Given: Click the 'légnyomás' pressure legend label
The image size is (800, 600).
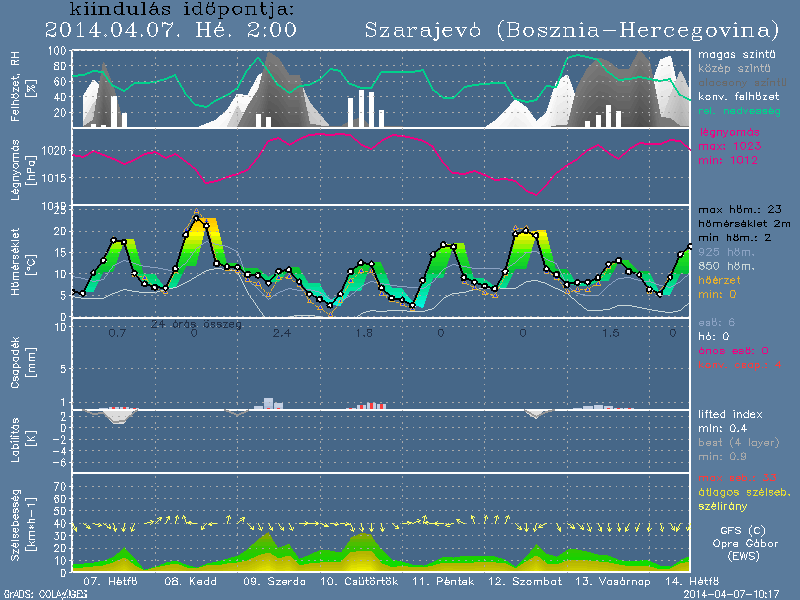Looking at the screenshot, I should [x=731, y=132].
